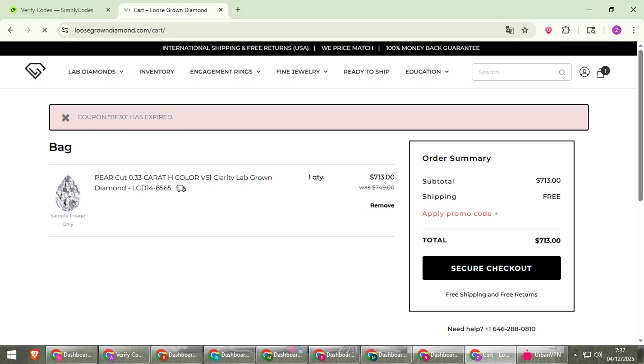644x364 pixels.
Task: Click the volume speaker tray icon
Action: click(x=598, y=355)
